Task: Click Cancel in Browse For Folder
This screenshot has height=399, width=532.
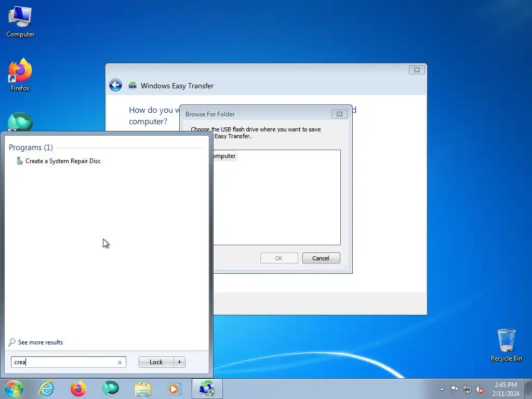Action: [321, 258]
